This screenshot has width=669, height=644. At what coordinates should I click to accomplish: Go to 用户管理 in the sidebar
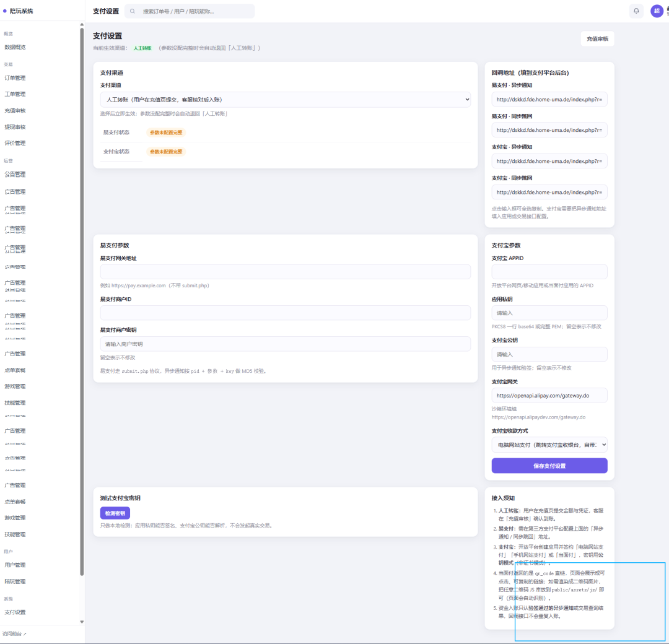pos(15,565)
